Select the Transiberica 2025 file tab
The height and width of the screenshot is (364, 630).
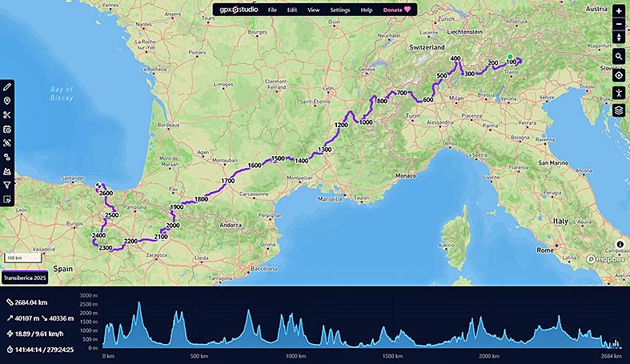[24, 278]
